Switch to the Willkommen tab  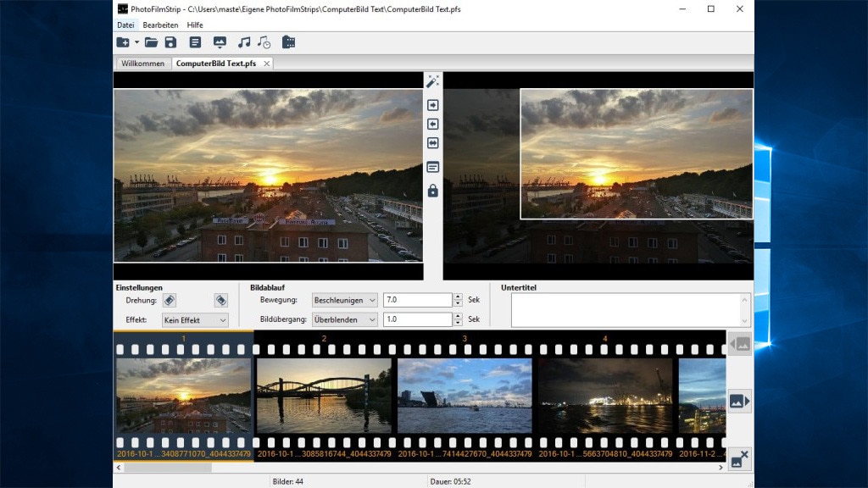coord(142,64)
